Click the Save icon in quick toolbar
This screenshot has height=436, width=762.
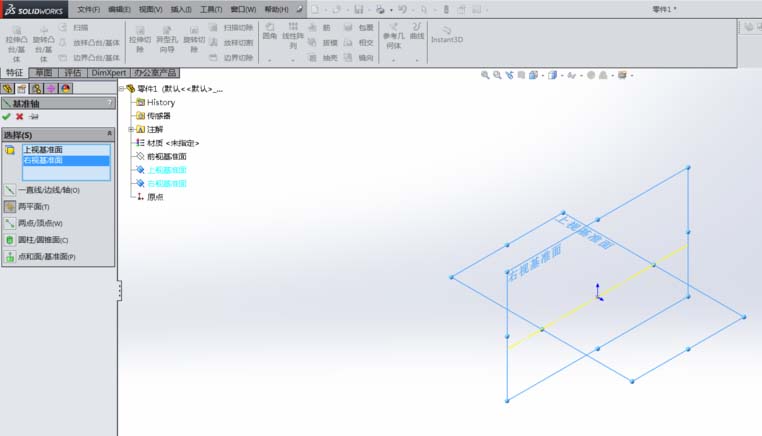tap(359, 9)
